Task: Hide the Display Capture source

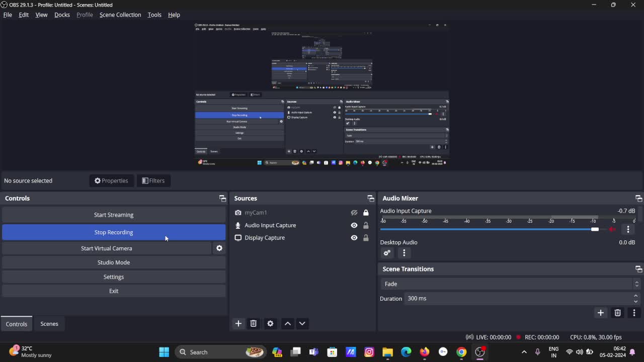Action: click(x=354, y=238)
